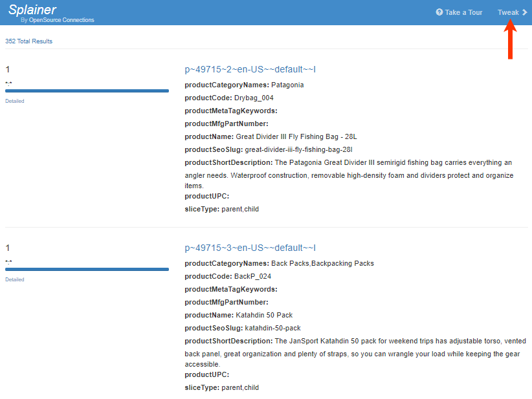Expand the "*:*" score summary on the first result

8,82
